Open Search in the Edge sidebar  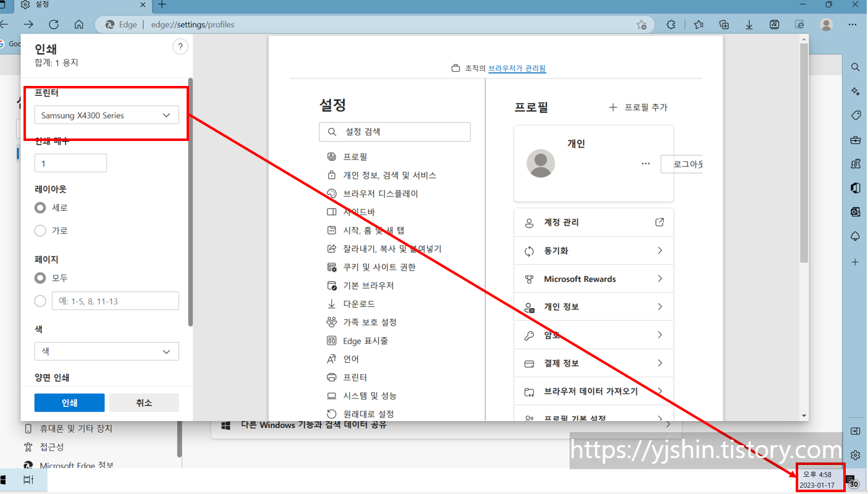pyautogui.click(x=856, y=67)
